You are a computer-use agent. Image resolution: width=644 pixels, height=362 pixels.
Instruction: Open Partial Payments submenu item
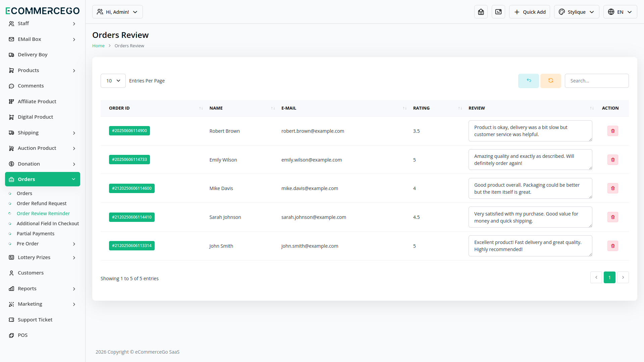point(36,234)
